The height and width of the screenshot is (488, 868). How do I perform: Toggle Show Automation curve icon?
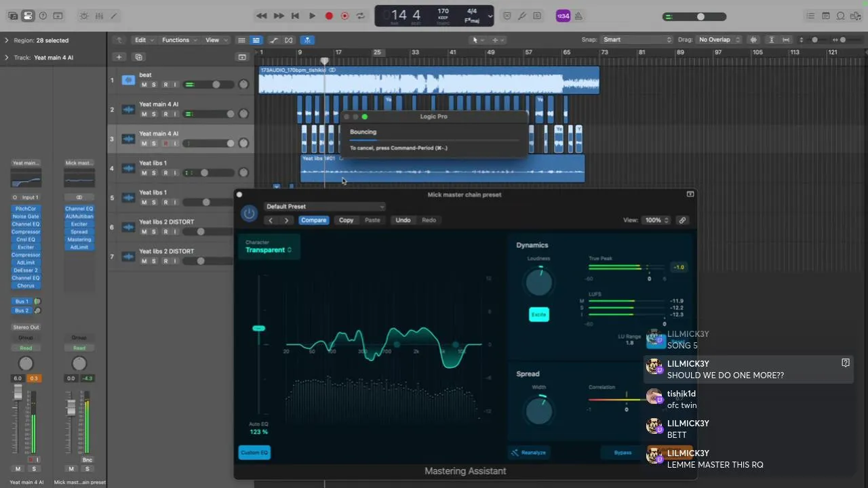(x=274, y=40)
